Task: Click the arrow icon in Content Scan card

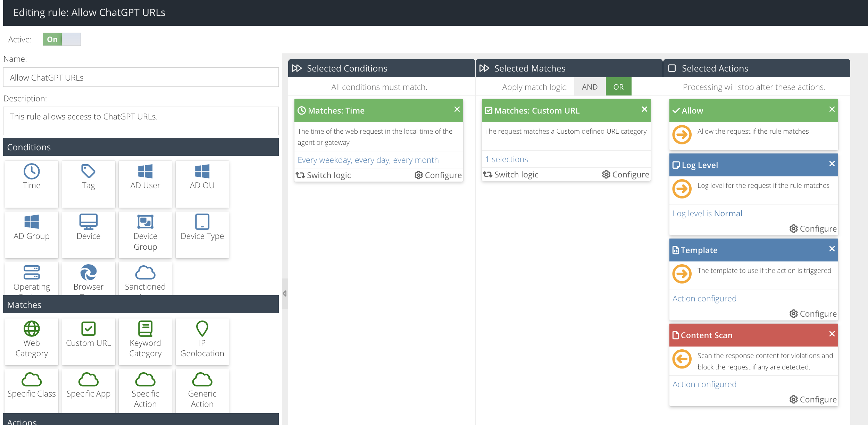Action: [682, 359]
